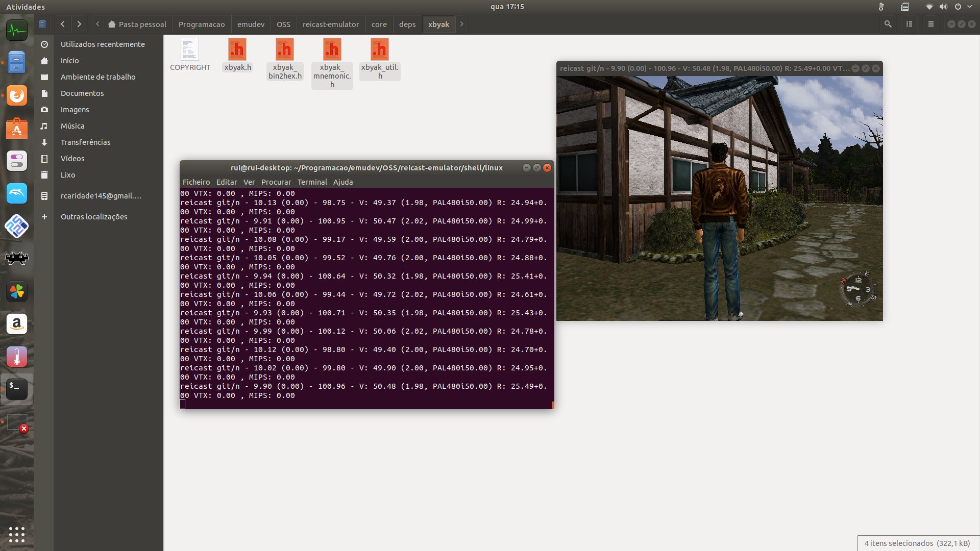
Task: Launch RetroArch from the dock
Action: tap(17, 259)
